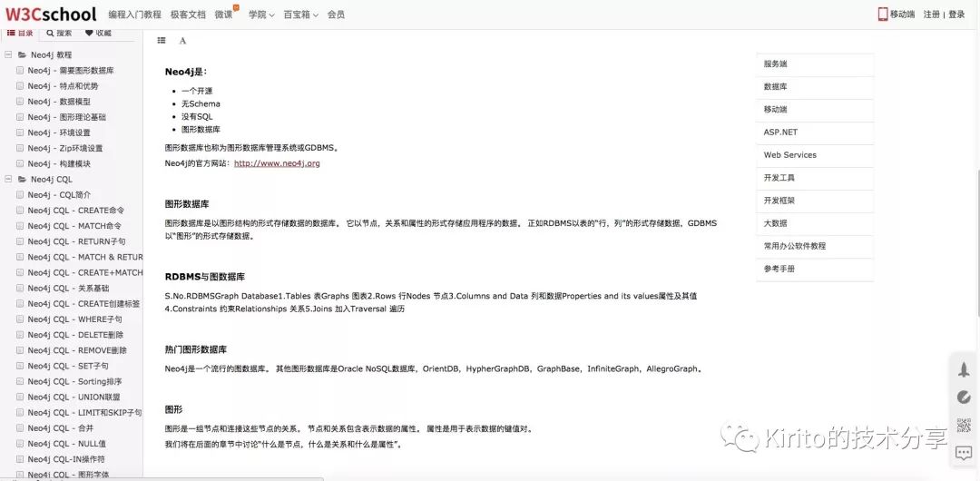This screenshot has width=980, height=481.
Task: Open 编程入门教程 in the top navigation
Action: (134, 15)
